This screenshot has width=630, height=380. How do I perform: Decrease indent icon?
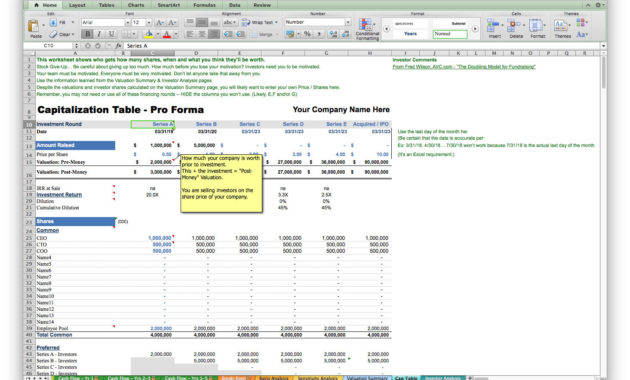pos(228,34)
